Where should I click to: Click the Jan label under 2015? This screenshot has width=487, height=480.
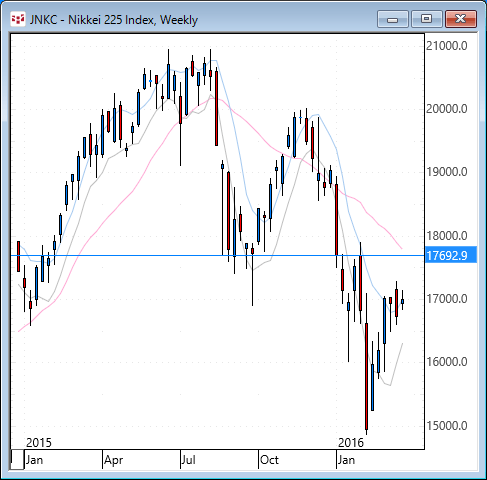click(34, 460)
